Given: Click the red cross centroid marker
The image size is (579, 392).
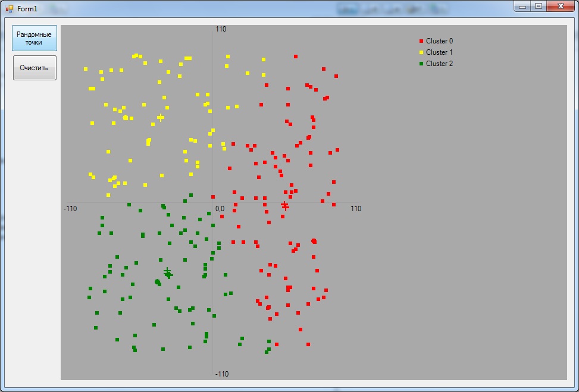Looking at the screenshot, I should click(x=284, y=206).
